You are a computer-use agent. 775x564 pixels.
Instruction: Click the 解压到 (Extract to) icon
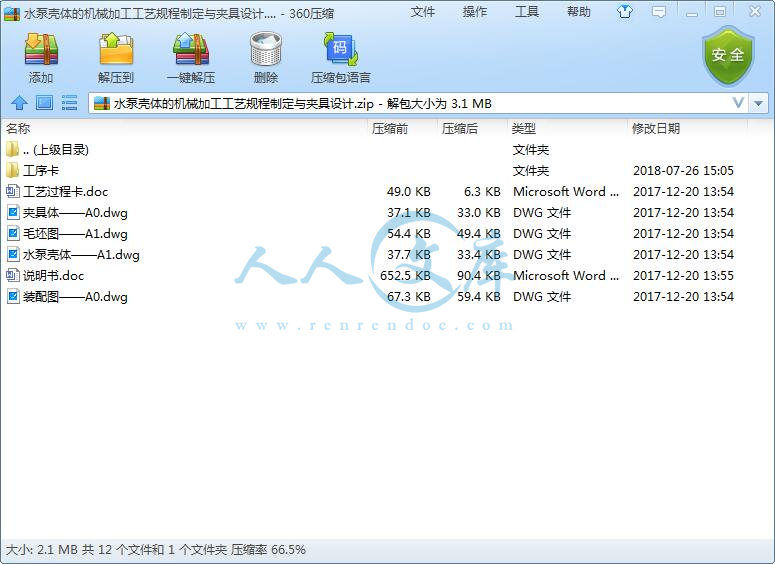(116, 49)
